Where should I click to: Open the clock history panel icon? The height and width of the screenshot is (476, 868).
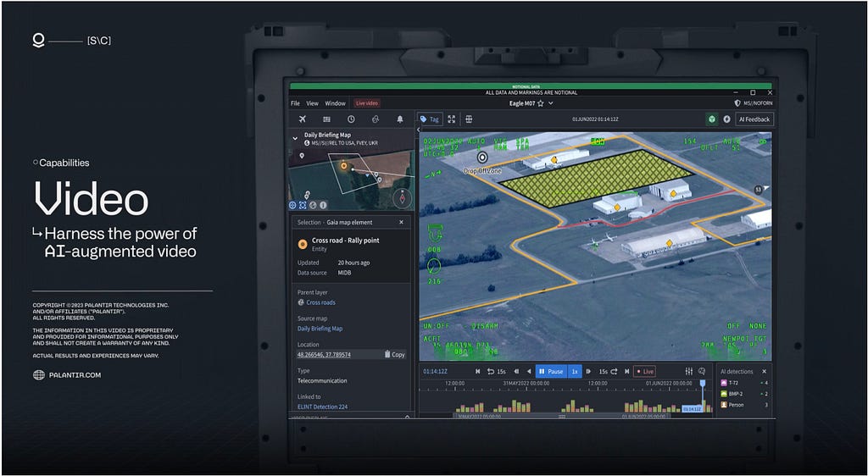pos(351,119)
